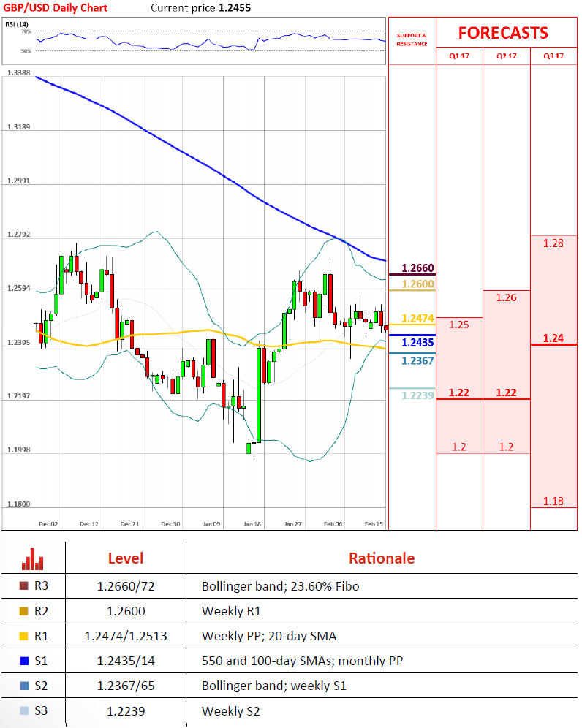
Task: Click the red bar chart icon
Action: [x=32, y=559]
